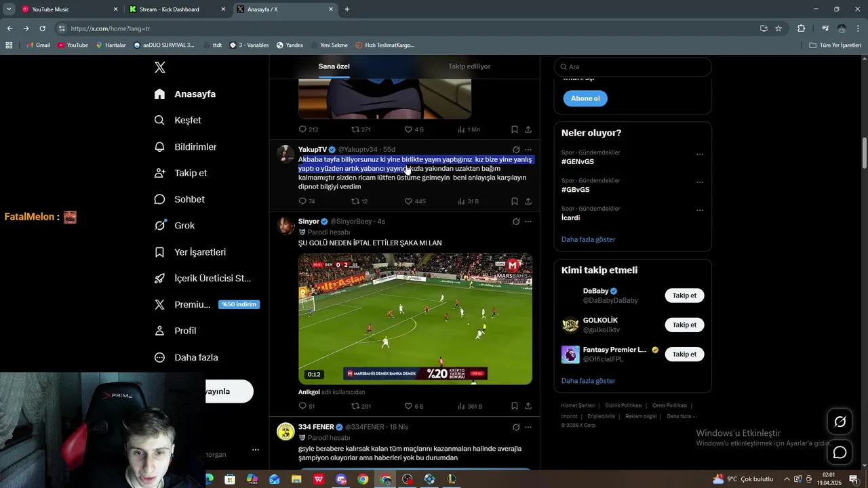The image size is (868, 488).
Task: Like the YakupTV post
Action: click(x=408, y=201)
